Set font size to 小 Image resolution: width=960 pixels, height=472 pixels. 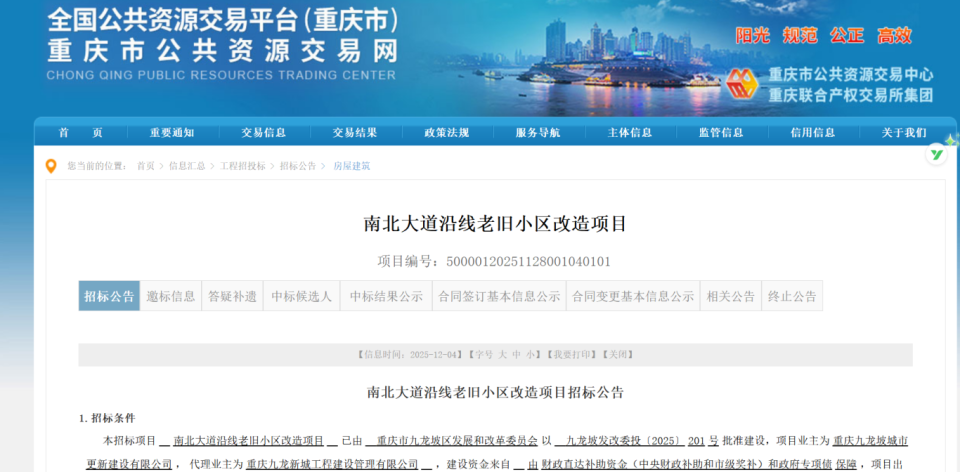[x=530, y=354]
